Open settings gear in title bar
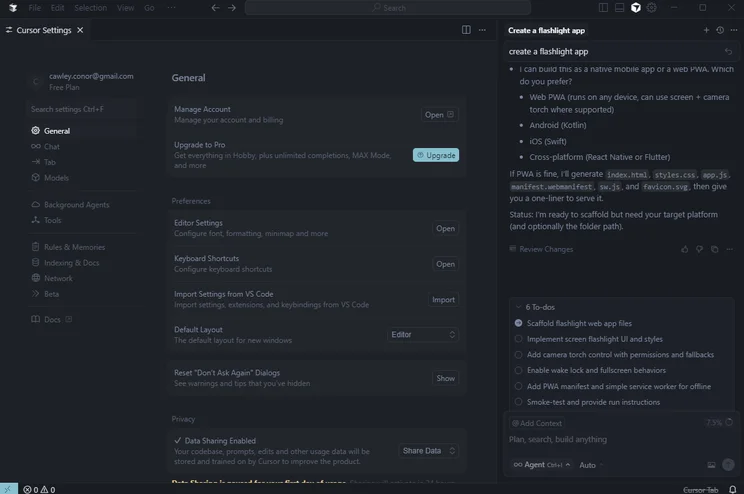This screenshot has width=744, height=494. [x=651, y=8]
